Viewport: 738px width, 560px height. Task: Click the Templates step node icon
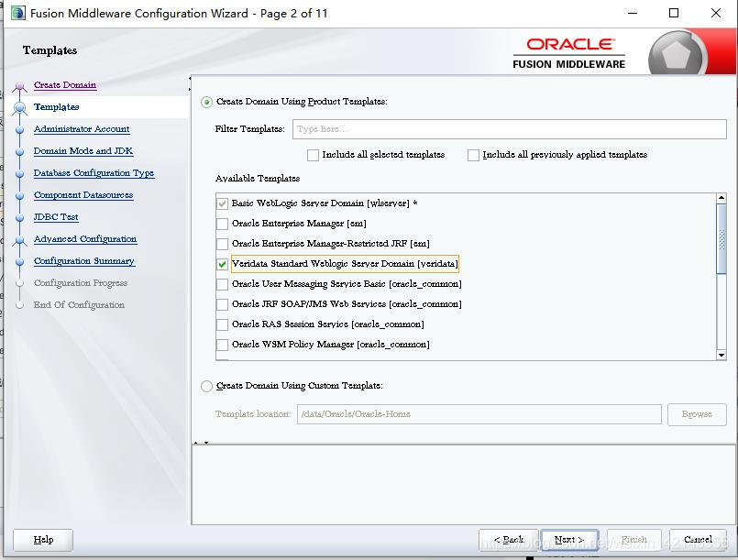(20, 108)
